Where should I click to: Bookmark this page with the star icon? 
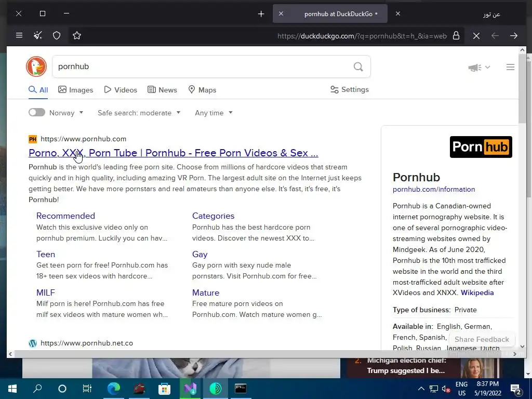pos(77,35)
